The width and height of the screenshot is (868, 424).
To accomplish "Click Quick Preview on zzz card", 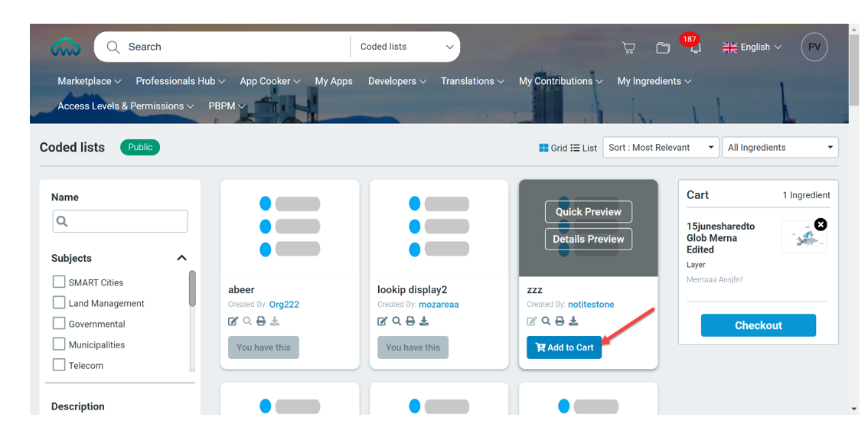I will point(589,211).
